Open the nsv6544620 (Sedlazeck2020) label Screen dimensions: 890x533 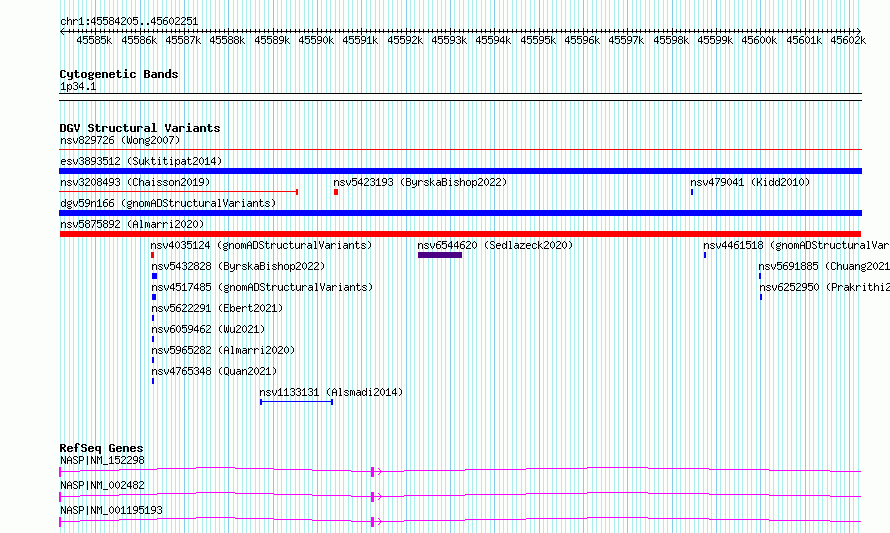495,245
